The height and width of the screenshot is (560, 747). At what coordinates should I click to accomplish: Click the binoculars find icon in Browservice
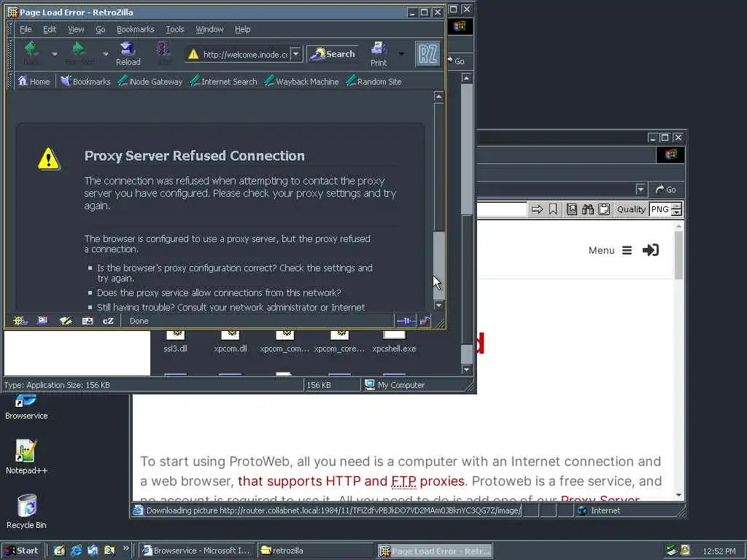tap(588, 209)
